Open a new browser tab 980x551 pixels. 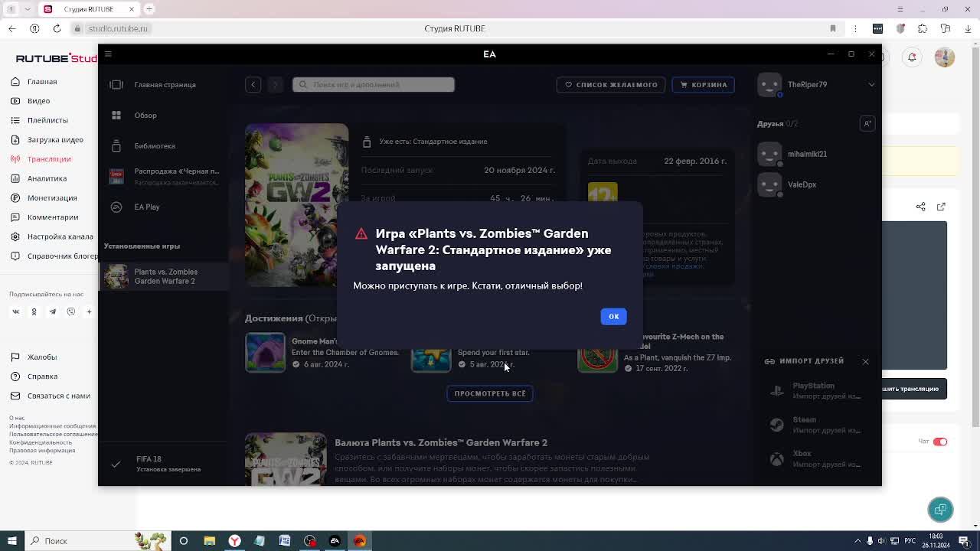[149, 9]
